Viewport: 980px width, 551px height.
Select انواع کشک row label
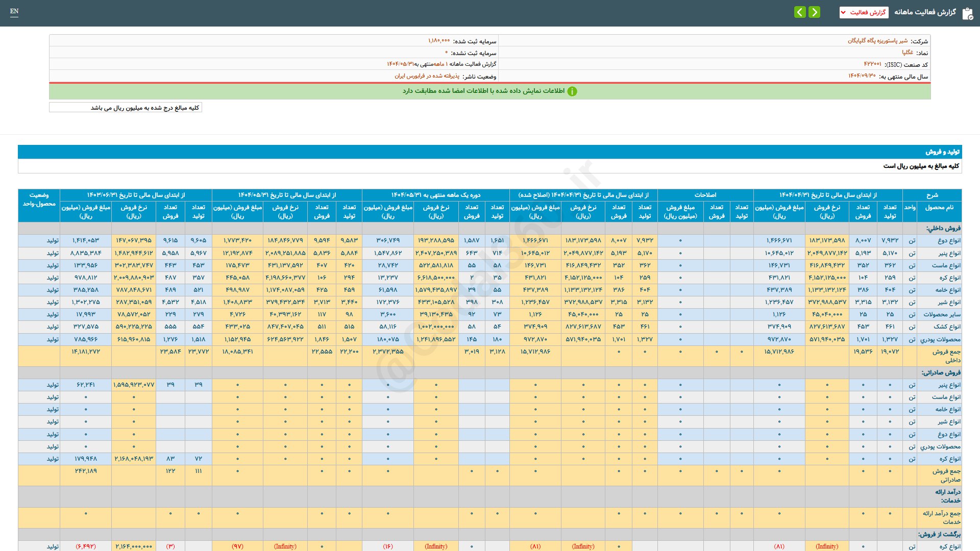pyautogui.click(x=947, y=327)
